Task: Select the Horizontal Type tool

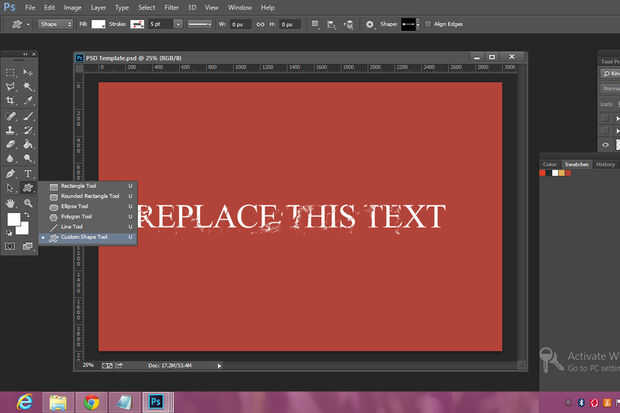Action: coord(28,173)
